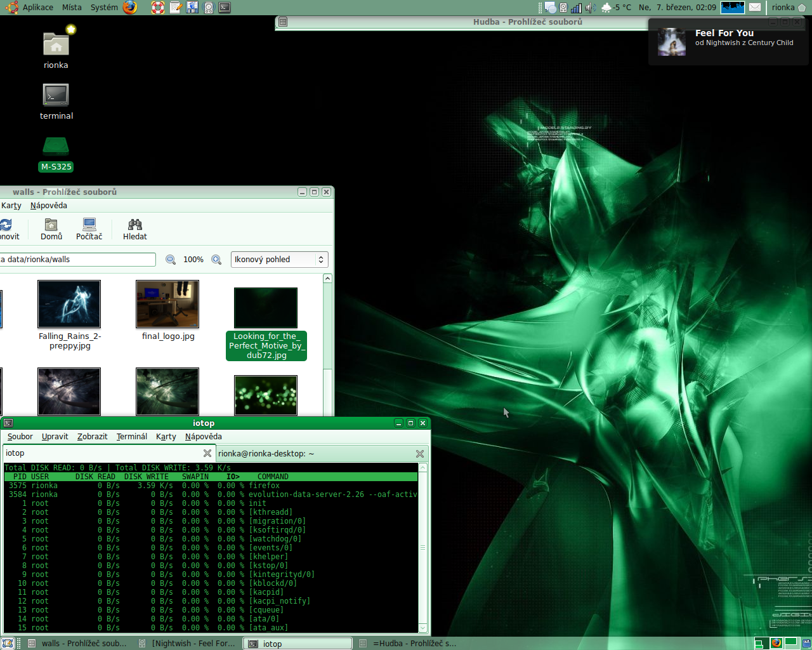Close the iotop terminal tab
The height and width of the screenshot is (650, 812).
(x=207, y=453)
